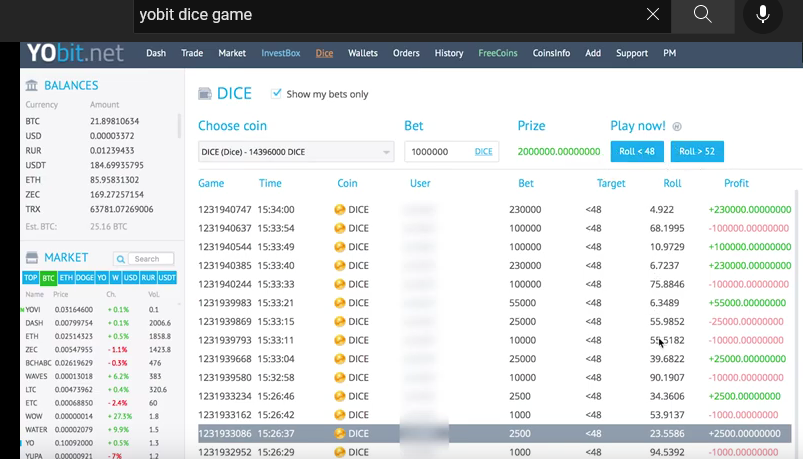Image resolution: width=803 pixels, height=459 pixels.
Task: Select the USD market tab
Action: (x=131, y=278)
